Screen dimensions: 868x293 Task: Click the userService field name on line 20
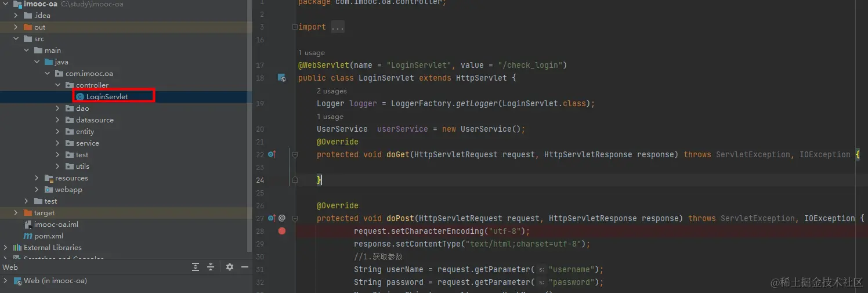click(x=403, y=129)
